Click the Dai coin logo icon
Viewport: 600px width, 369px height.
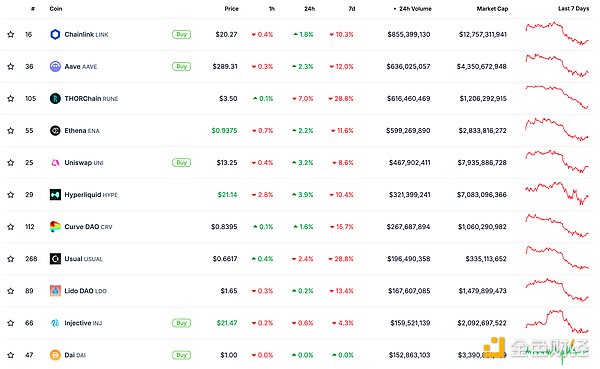pyautogui.click(x=55, y=355)
